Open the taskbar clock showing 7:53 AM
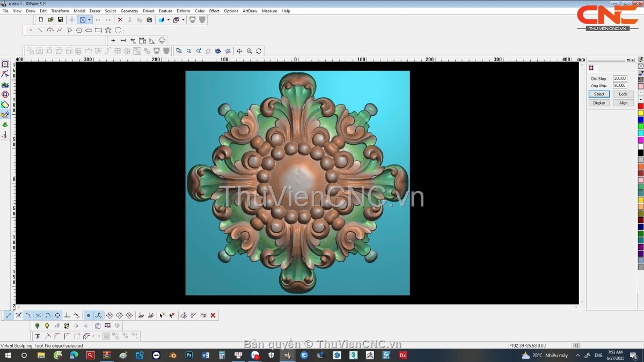 pos(615,355)
